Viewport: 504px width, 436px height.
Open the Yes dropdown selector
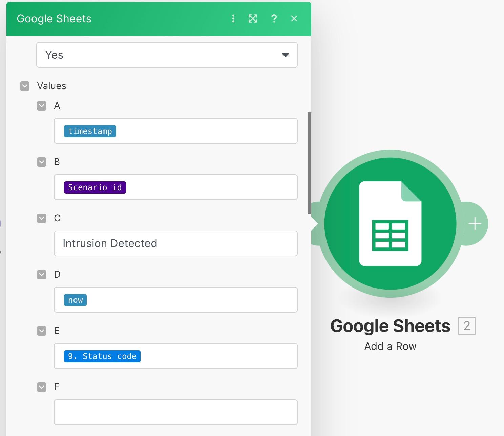167,55
